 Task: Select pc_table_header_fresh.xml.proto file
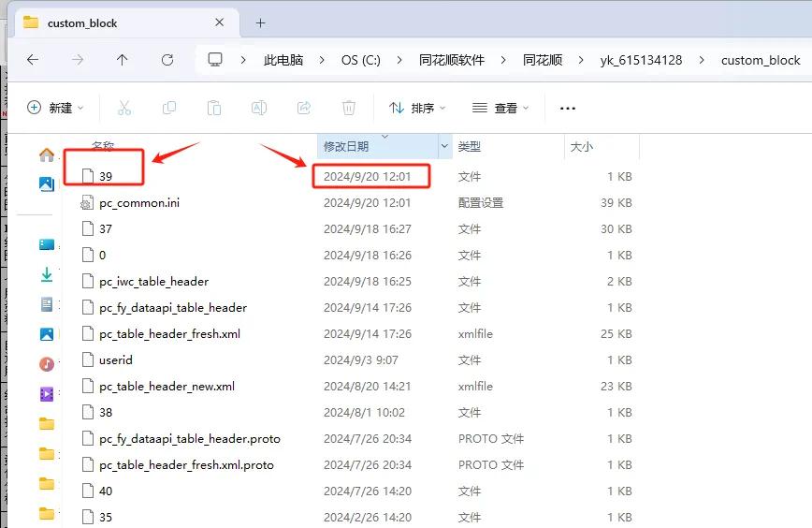click(x=186, y=464)
